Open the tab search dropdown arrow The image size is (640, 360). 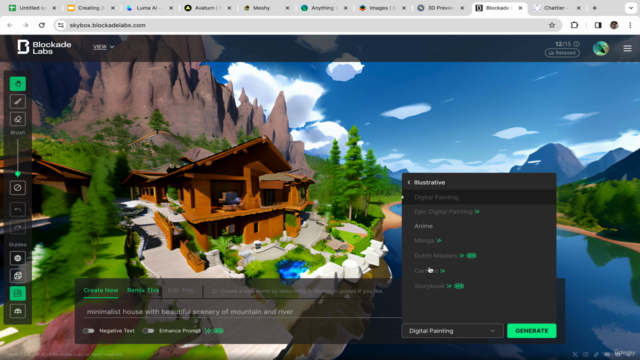pyautogui.click(x=631, y=8)
